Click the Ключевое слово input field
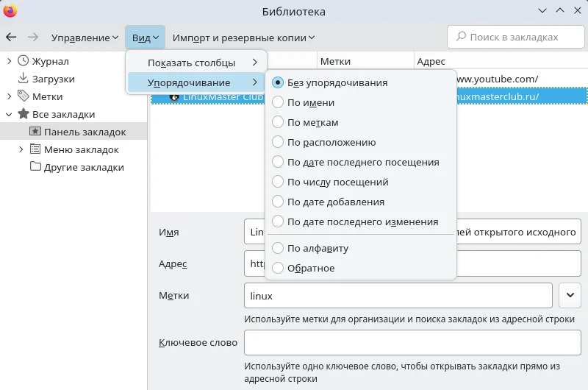 pyautogui.click(x=412, y=342)
